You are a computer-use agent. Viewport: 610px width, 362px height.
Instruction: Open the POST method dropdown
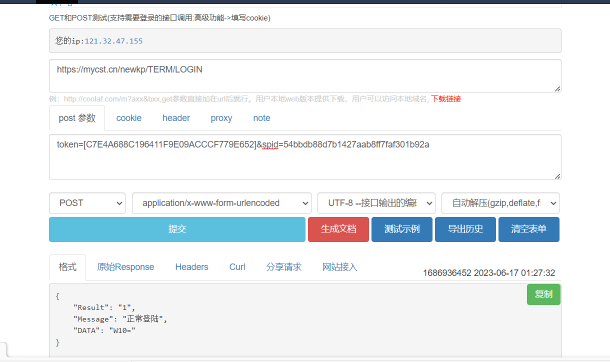88,203
